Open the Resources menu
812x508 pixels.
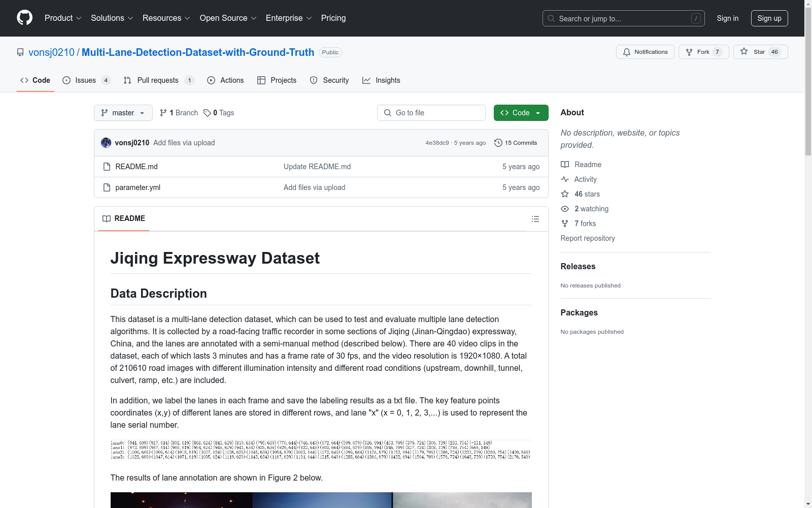tap(166, 18)
